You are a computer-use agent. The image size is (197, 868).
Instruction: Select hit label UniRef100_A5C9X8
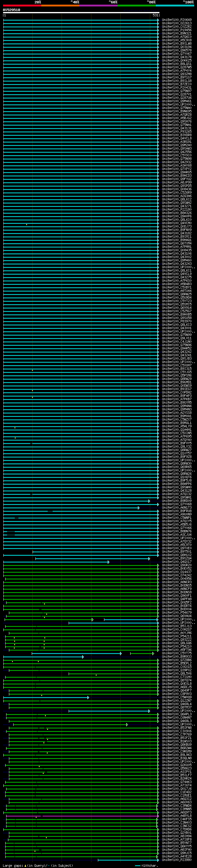pos(177,40)
